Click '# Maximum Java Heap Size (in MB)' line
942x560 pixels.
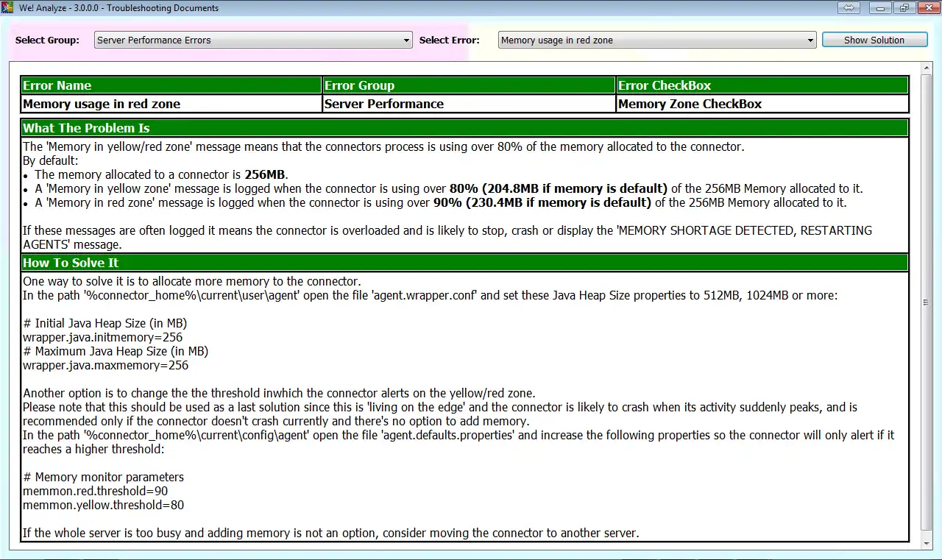116,351
